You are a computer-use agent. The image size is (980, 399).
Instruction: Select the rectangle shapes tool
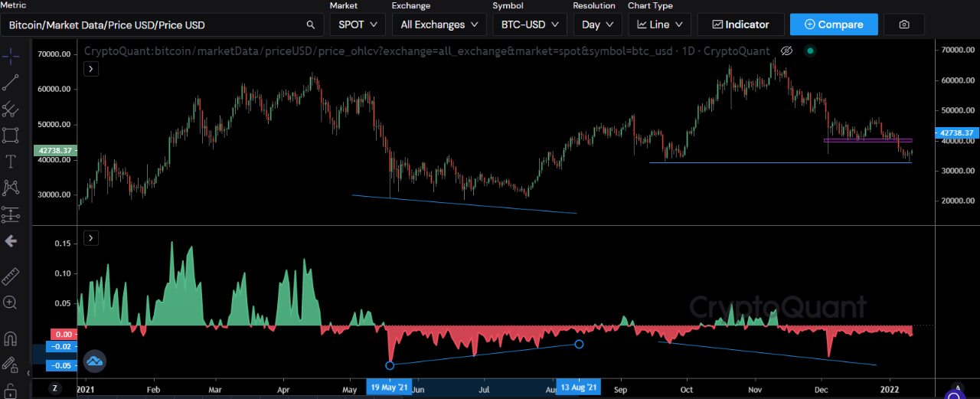[11, 136]
